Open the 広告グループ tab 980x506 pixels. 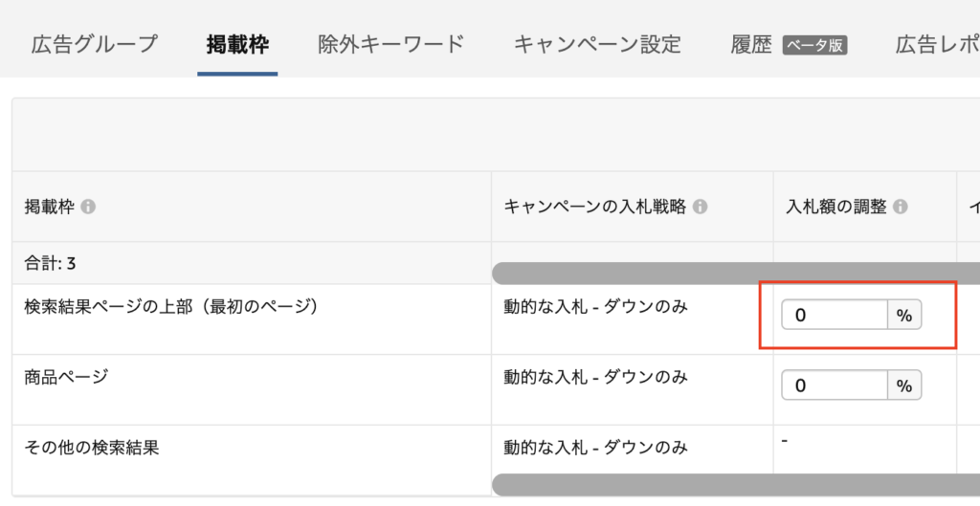94,44
